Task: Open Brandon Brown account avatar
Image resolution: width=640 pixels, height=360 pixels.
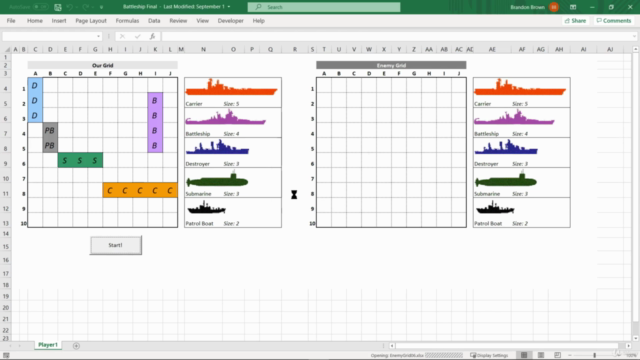Action: click(554, 7)
